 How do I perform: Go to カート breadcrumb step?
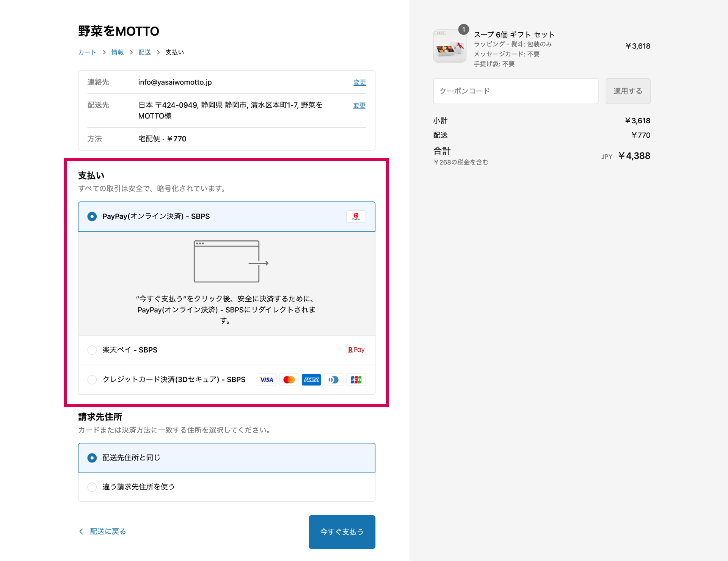[x=87, y=52]
